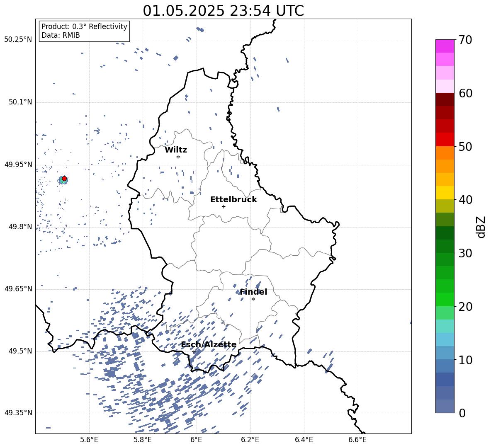Click the bright green colorbar segment above 20

click(x=445, y=299)
